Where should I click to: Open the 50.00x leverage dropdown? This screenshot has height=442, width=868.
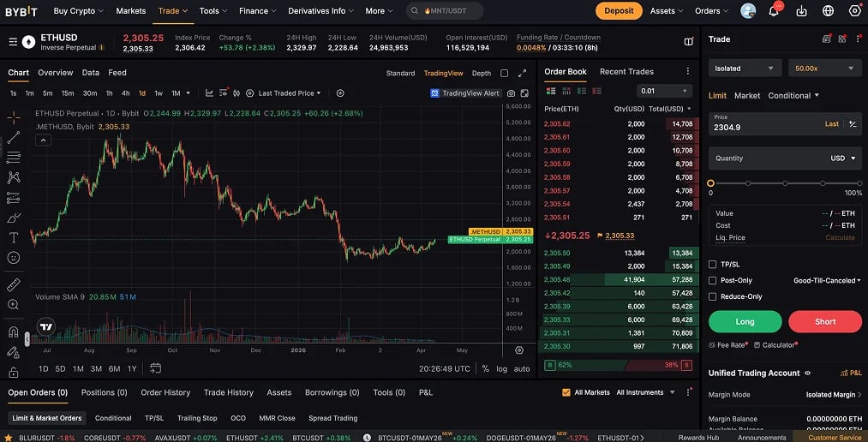[x=825, y=68]
